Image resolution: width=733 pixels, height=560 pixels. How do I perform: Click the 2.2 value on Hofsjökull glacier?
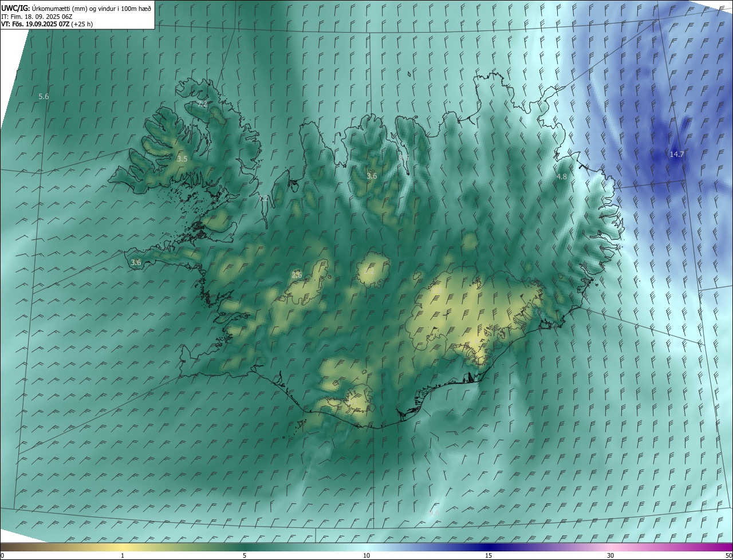click(x=370, y=271)
